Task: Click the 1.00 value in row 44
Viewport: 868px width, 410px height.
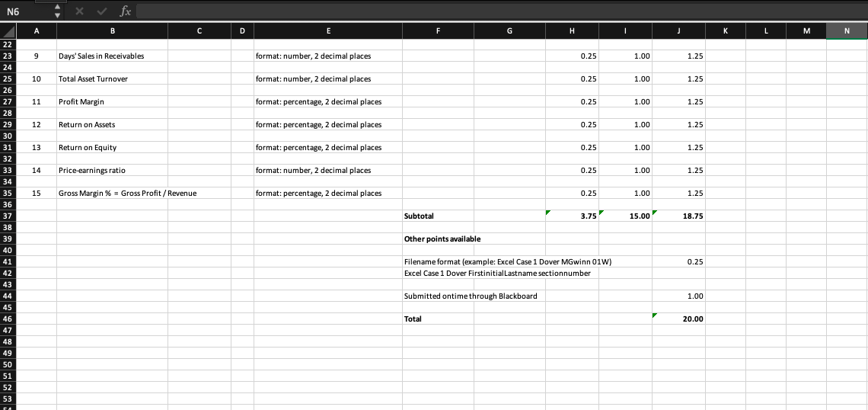Action: coord(679,296)
